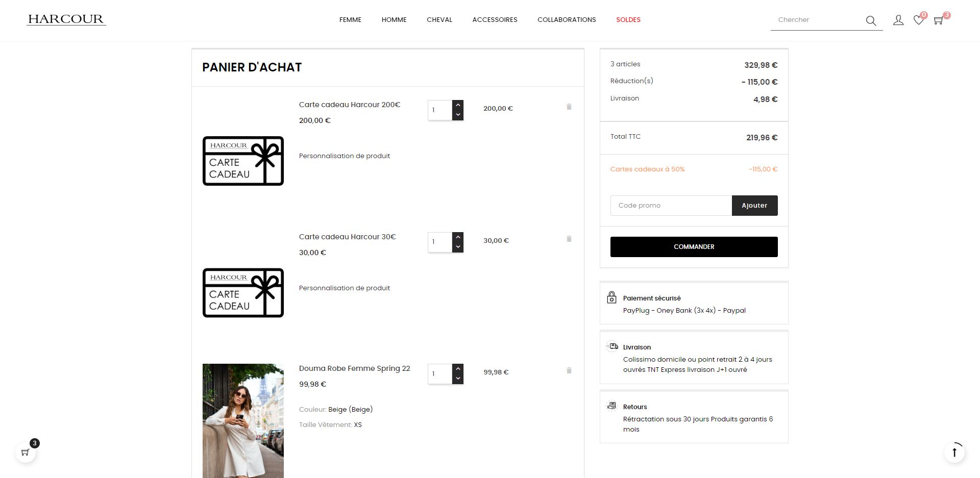Screen dimensions: 980x478
Task: Click quantity field of Carte cadeau 30€
Action: [440, 242]
